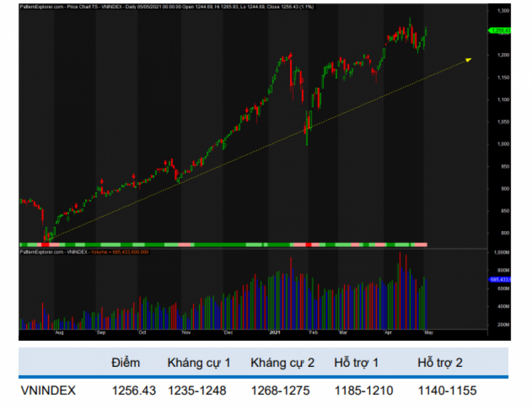Select the Nov label on time axis

click(186, 333)
